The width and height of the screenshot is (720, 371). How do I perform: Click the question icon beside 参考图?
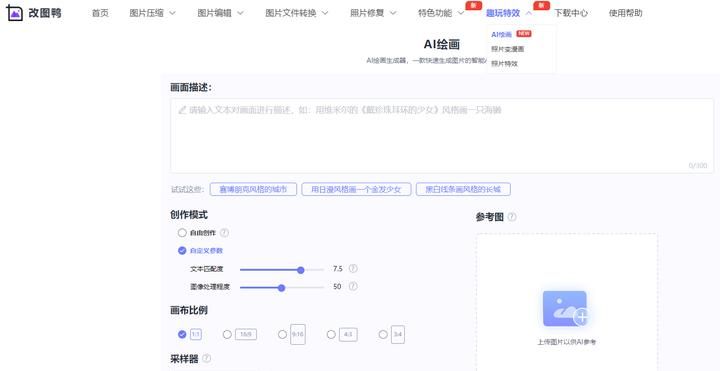pyautogui.click(x=512, y=217)
